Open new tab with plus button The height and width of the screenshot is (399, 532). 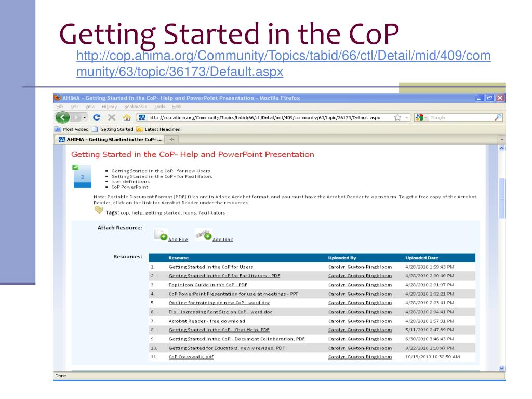tap(171, 139)
